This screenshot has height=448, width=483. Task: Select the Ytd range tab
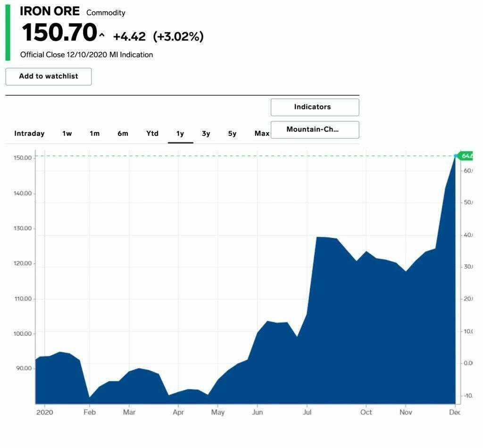152,134
